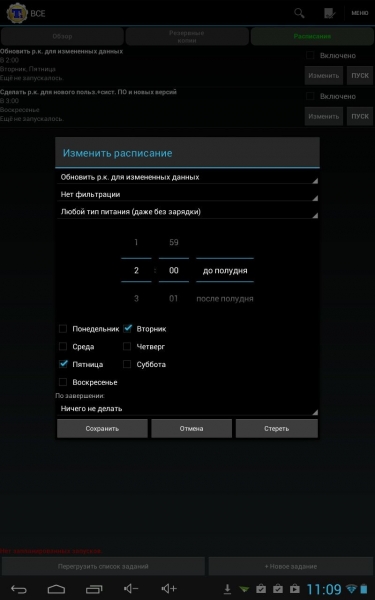
Task: Tap the selected до полудня value
Action: pyautogui.click(x=225, y=271)
